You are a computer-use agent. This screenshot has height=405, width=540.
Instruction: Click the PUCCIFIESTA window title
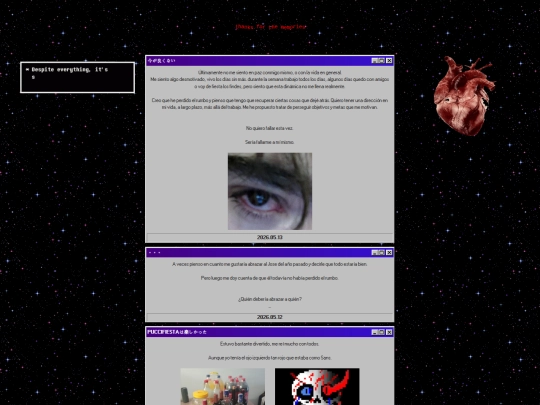point(177,332)
